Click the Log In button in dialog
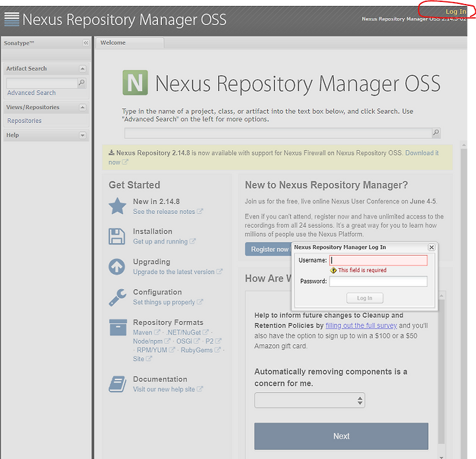 click(x=364, y=298)
